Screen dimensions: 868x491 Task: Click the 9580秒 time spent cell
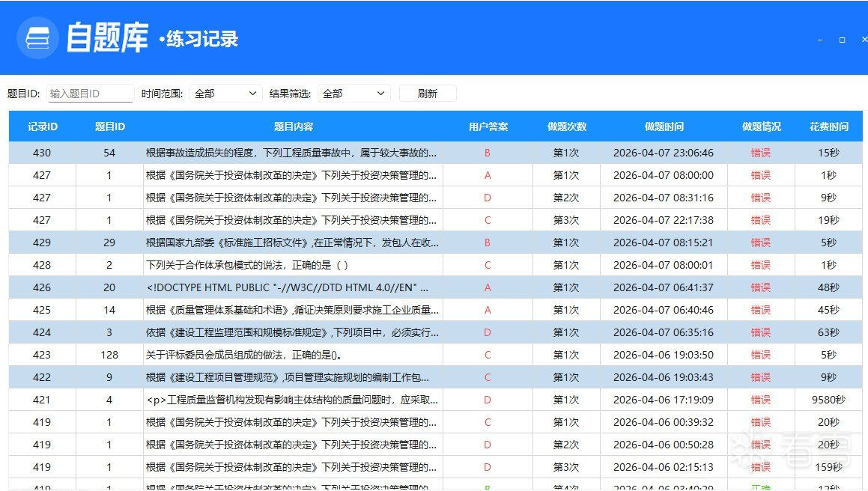click(x=829, y=400)
